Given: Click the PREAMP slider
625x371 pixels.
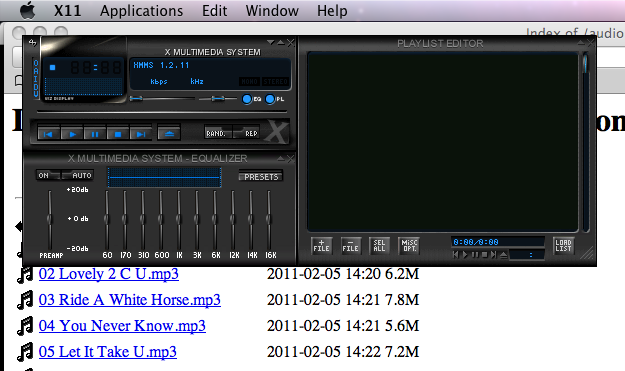Looking at the screenshot, I should click(50, 219).
